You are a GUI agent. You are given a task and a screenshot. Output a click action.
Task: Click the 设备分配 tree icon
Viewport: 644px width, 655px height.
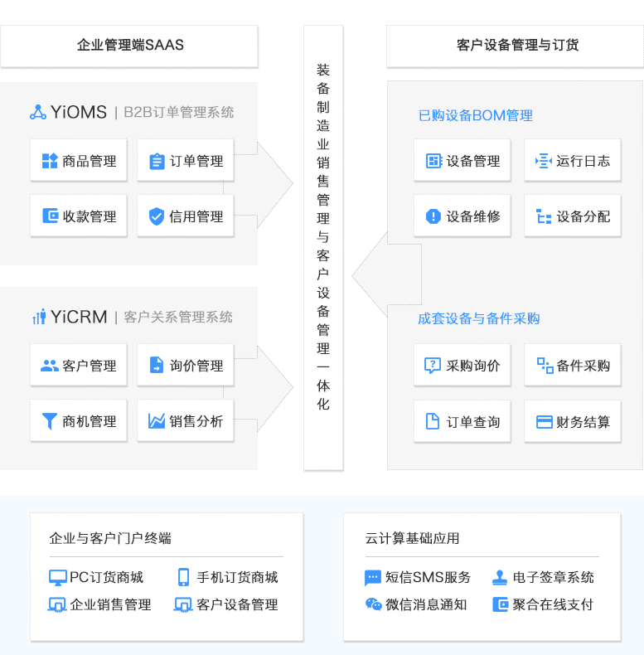tap(544, 216)
